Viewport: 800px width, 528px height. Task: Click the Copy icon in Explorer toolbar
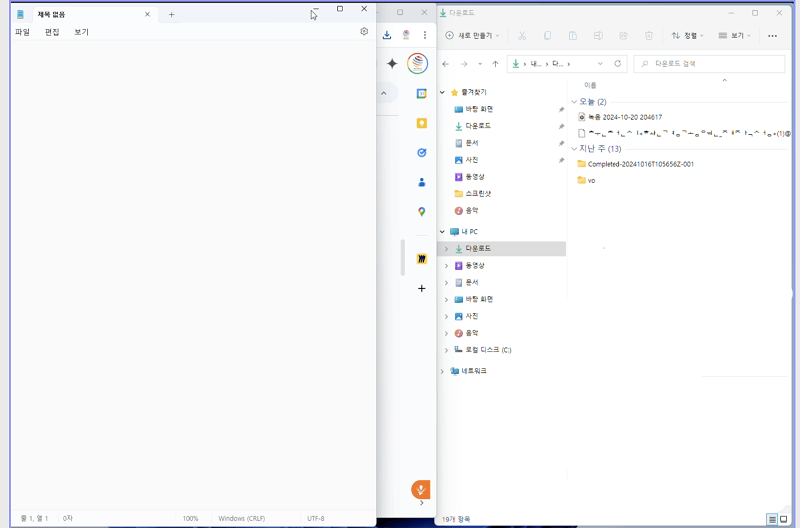click(x=547, y=35)
